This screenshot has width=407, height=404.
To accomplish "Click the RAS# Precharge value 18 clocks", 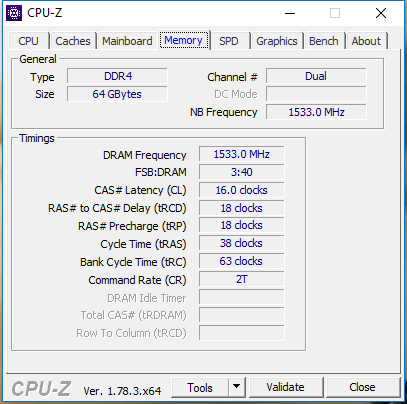I will tap(242, 225).
